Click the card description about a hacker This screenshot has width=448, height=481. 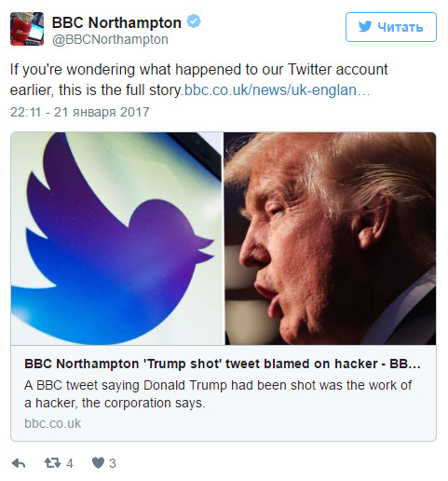218,394
